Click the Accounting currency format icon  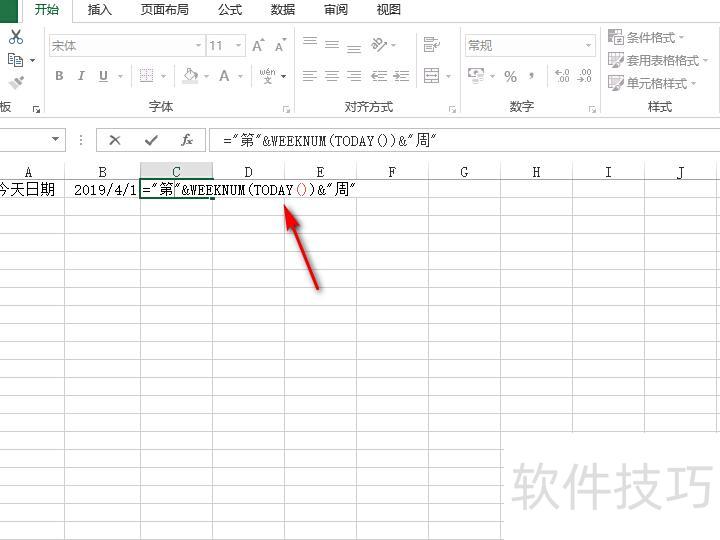coord(476,75)
